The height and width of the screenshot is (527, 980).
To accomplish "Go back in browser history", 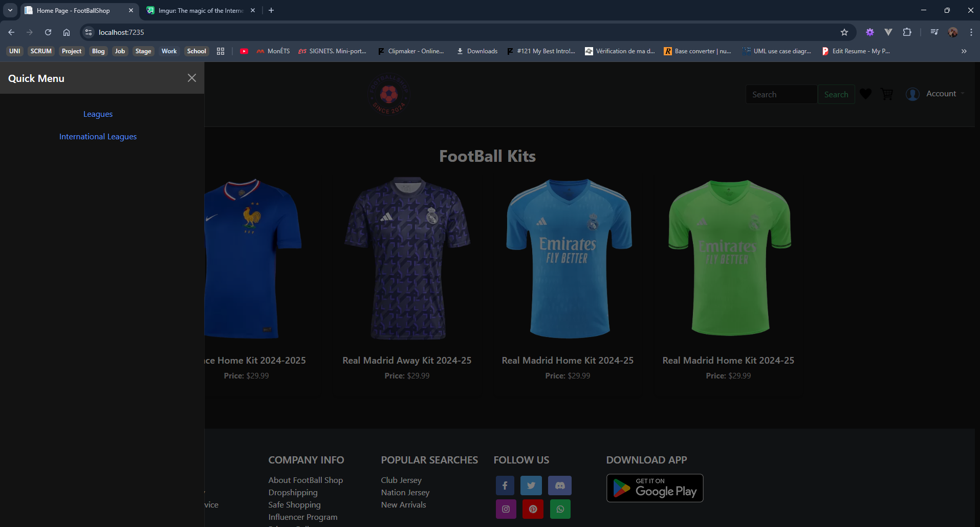I will tap(11, 32).
